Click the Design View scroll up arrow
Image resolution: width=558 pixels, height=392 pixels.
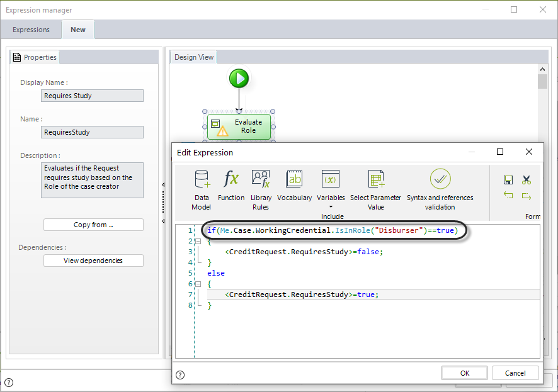tap(542, 69)
